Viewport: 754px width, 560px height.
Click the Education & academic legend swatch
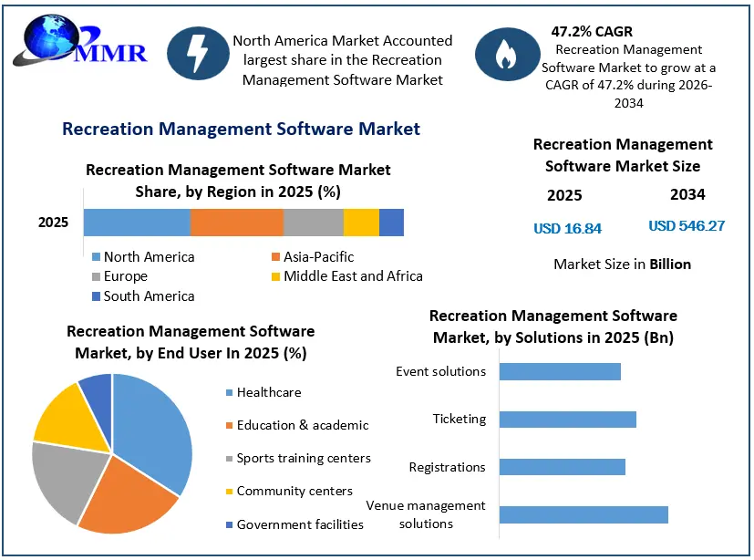coord(230,425)
